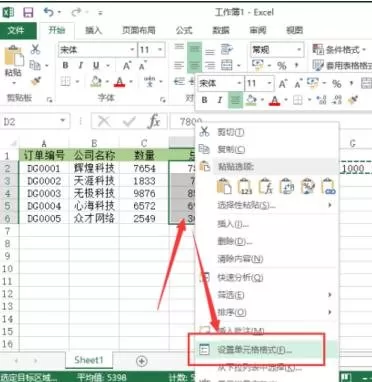Toggle mini toolbar Bold button
The image size is (372, 382).
(x=205, y=100)
